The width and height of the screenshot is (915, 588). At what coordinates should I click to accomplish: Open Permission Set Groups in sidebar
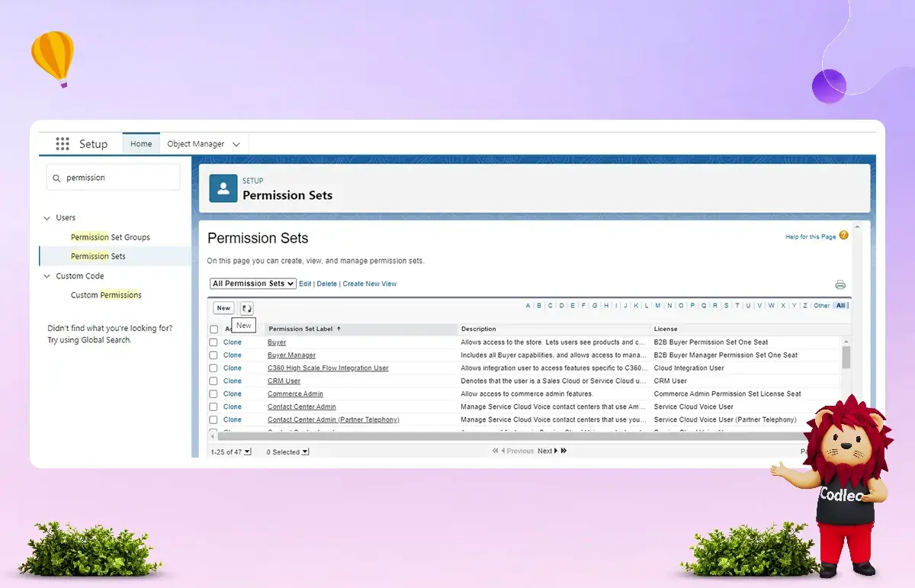pos(111,237)
